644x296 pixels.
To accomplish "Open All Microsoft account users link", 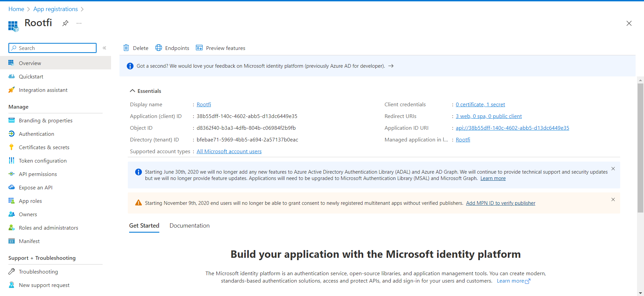I will click(229, 152).
